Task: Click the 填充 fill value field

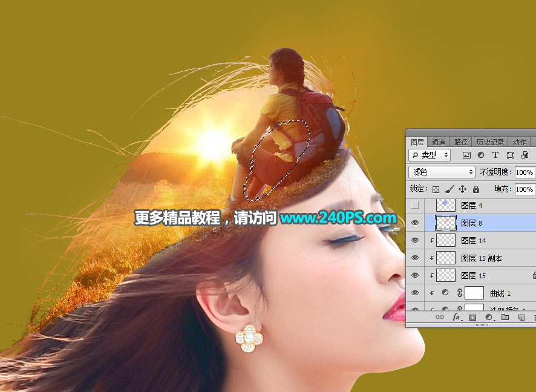Action: tap(525, 189)
